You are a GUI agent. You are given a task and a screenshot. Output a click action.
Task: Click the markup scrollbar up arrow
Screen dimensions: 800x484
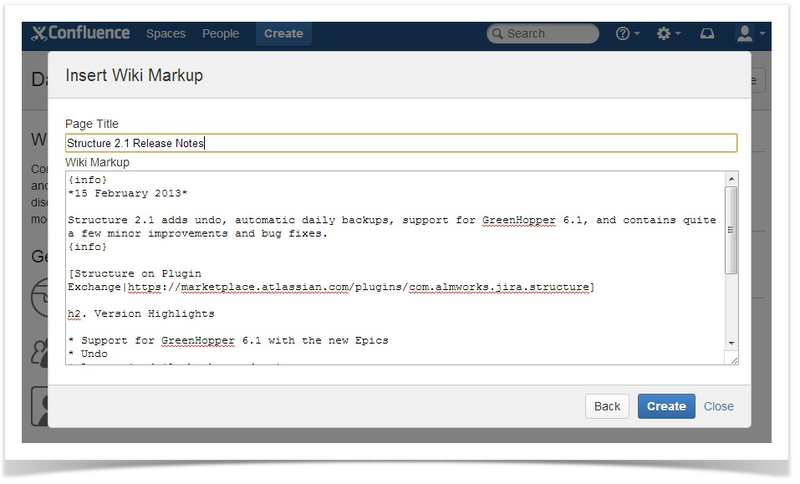731,179
